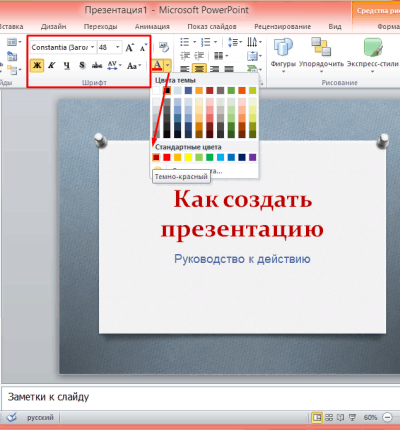400x430 pixels.
Task: Pick the dark red standard color
Action: point(156,157)
